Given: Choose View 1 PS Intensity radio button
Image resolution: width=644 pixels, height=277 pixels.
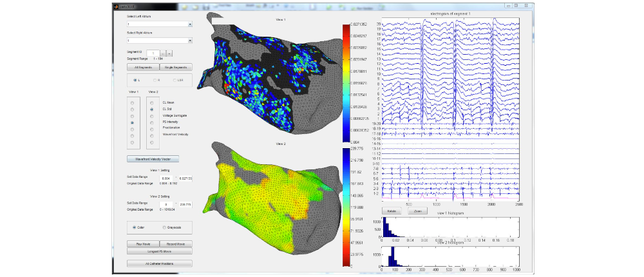Looking at the screenshot, I should point(133,122).
